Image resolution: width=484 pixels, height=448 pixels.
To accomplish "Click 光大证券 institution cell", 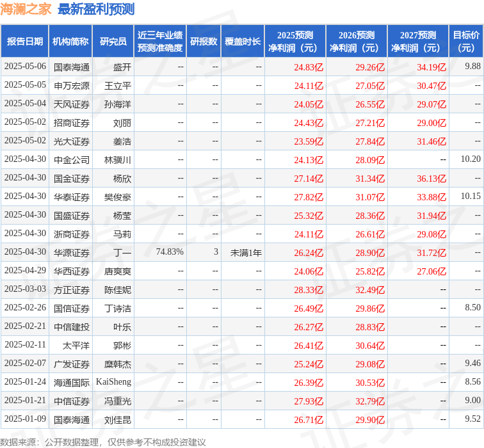I will 72,141.
